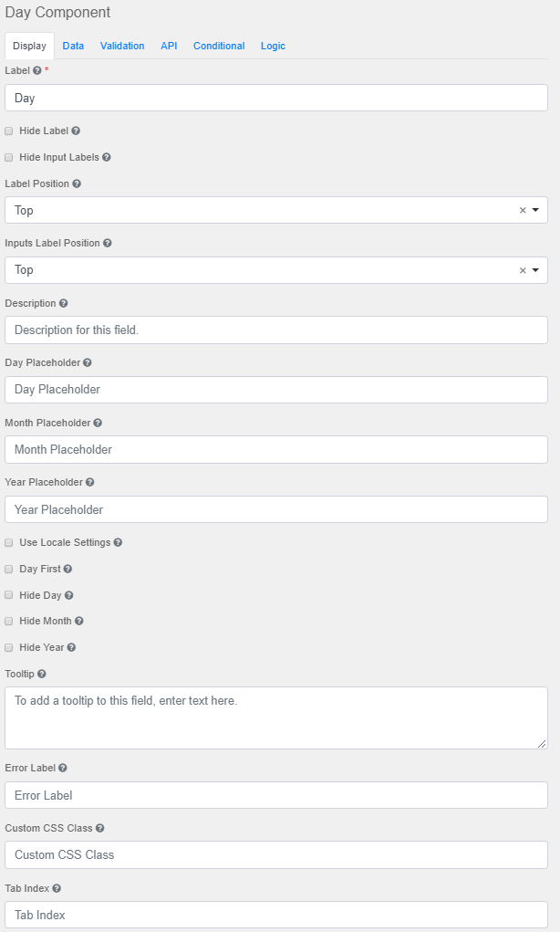This screenshot has width=560, height=932.
Task: Open the Conditional tab
Action: [x=219, y=46]
